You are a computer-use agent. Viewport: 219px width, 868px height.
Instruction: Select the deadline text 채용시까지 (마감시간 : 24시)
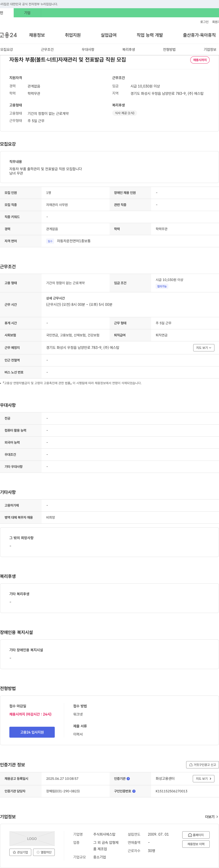[30, 714]
